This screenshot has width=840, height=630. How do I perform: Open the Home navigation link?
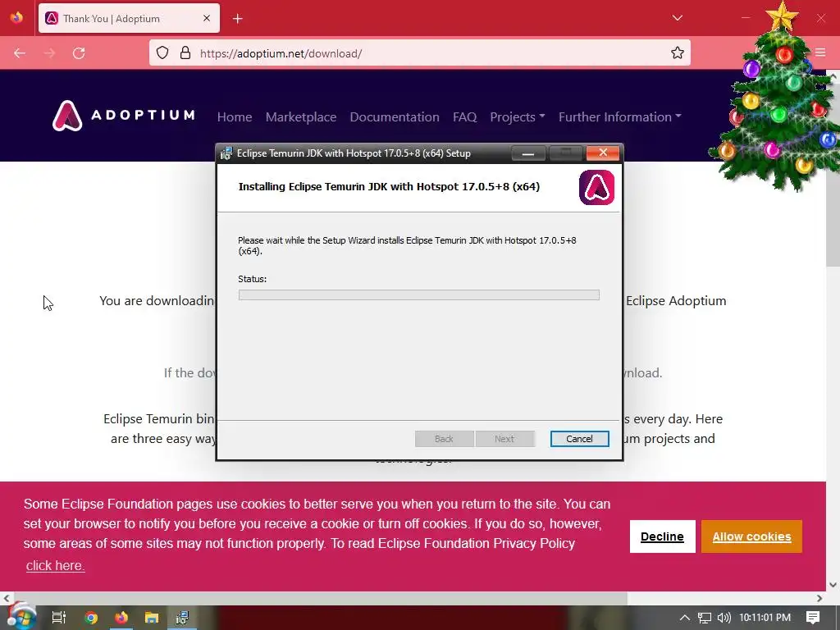coord(235,116)
